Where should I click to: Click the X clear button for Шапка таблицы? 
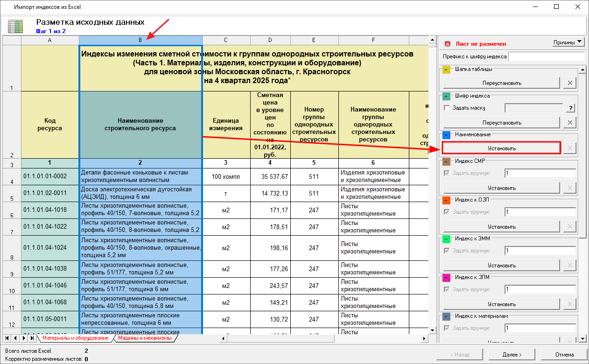570,83
